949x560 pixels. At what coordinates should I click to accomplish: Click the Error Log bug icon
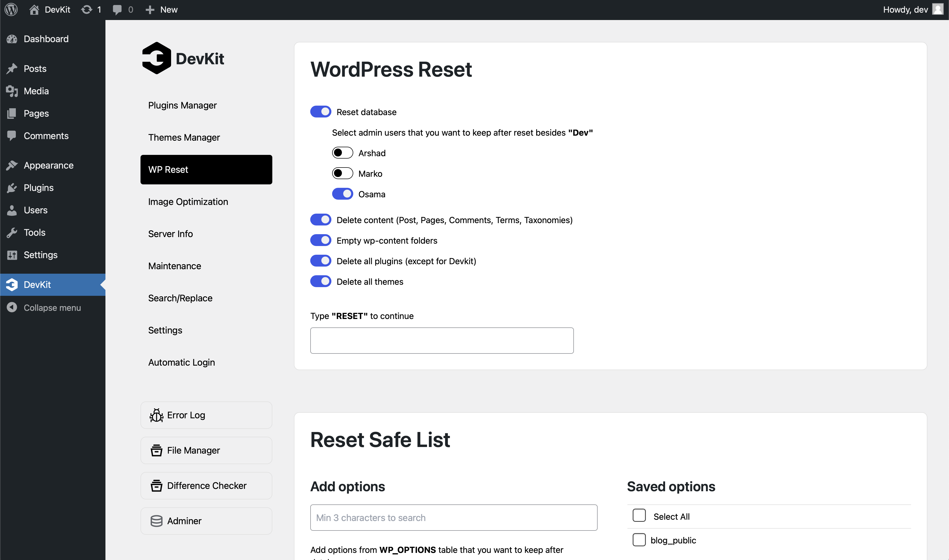coord(156,415)
